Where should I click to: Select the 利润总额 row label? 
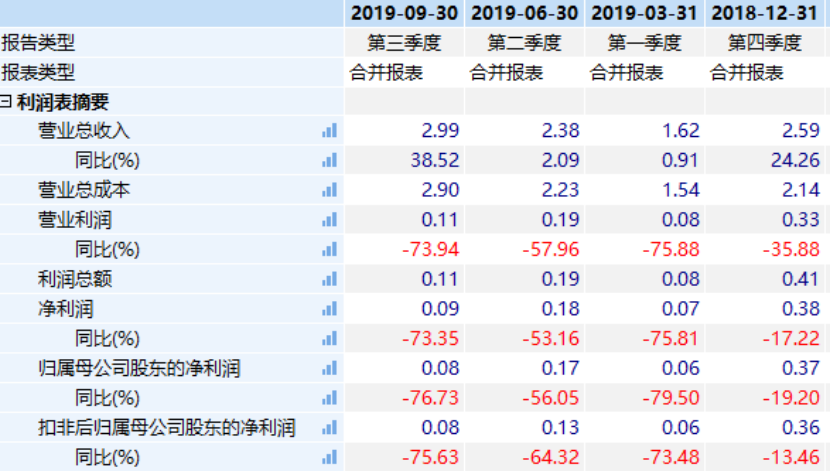click(x=75, y=279)
